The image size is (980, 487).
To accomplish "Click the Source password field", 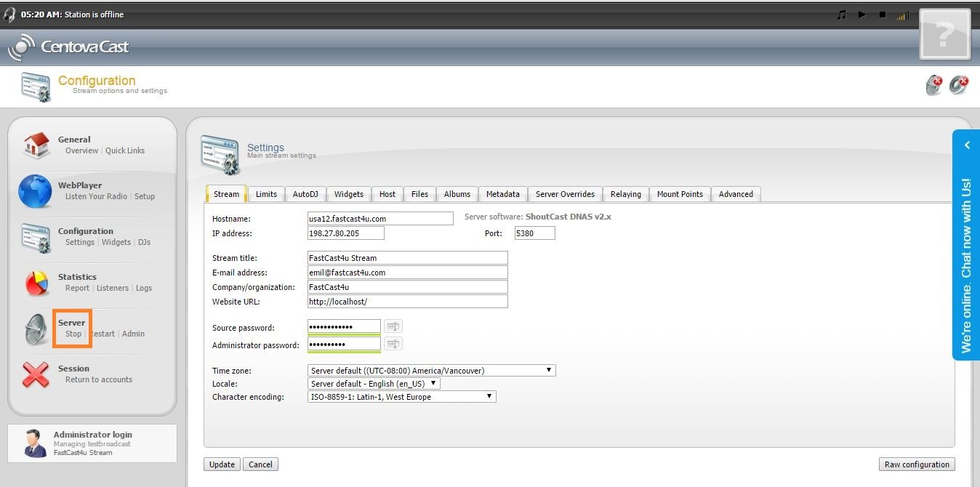I will (x=344, y=327).
